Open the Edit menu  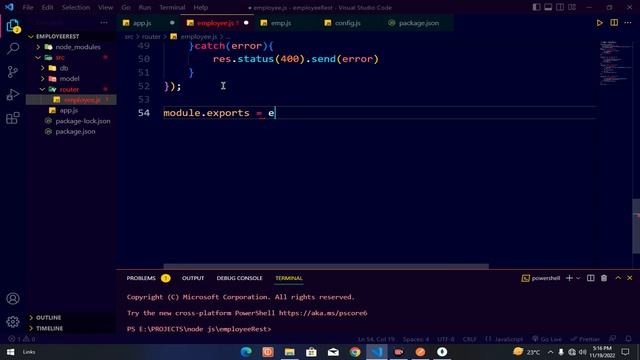point(47,7)
